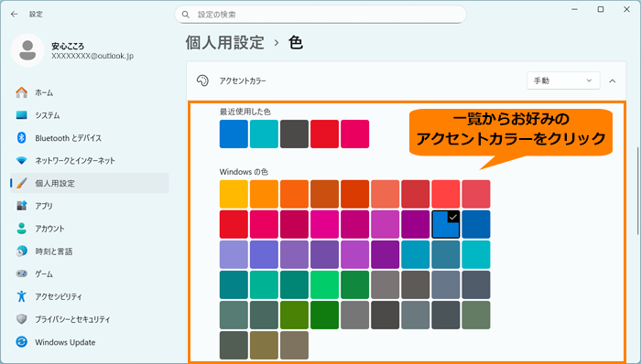641x364 pixels.
Task: Select the yellow-gold Windows color swatch
Action: (x=234, y=194)
